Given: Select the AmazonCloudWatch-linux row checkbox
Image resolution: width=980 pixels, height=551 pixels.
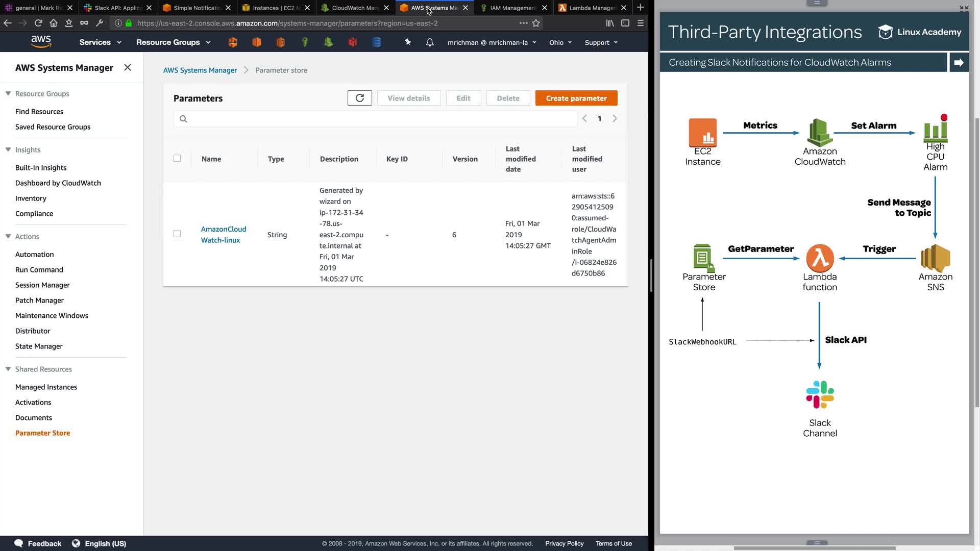Looking at the screenshot, I should pos(177,234).
